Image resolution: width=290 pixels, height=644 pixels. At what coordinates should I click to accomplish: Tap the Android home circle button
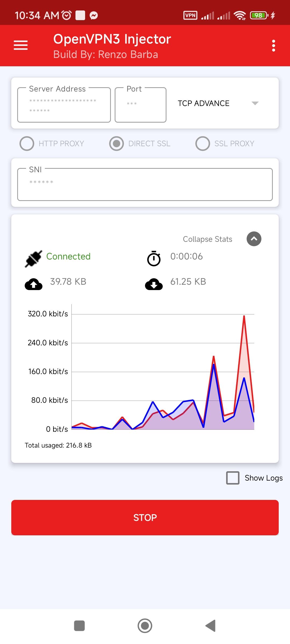coord(145,626)
